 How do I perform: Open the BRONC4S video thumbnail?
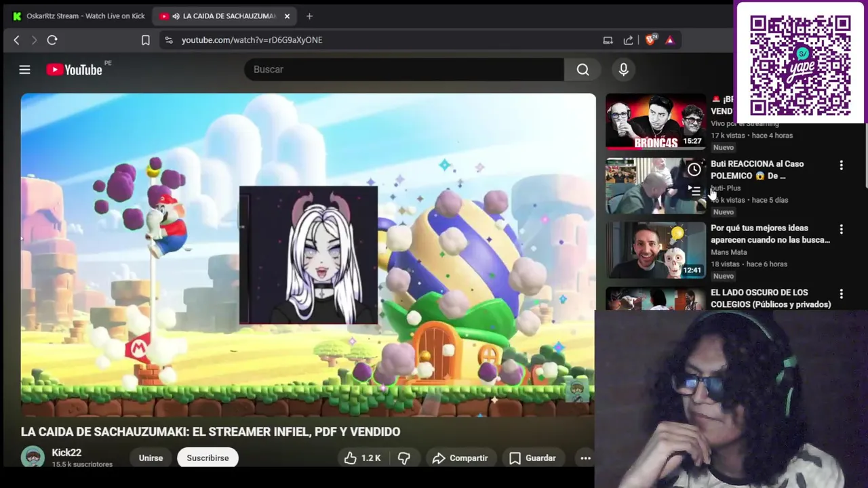coord(656,121)
